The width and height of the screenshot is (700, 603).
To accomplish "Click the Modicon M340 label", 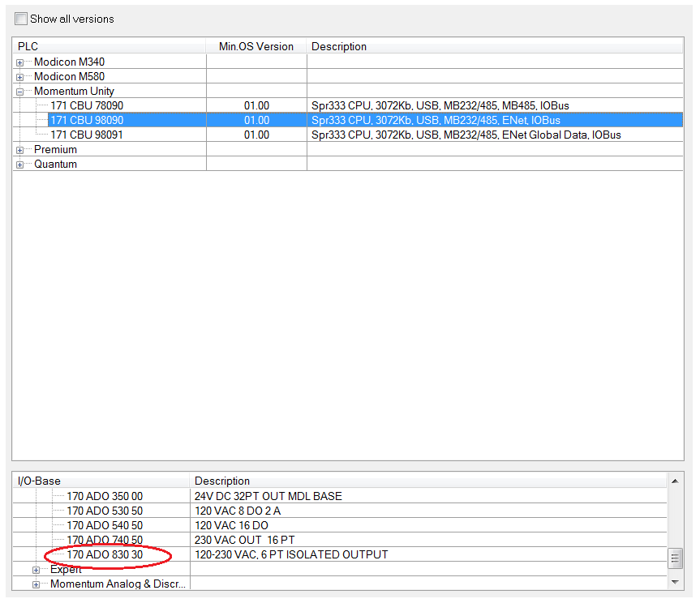I will [69, 62].
